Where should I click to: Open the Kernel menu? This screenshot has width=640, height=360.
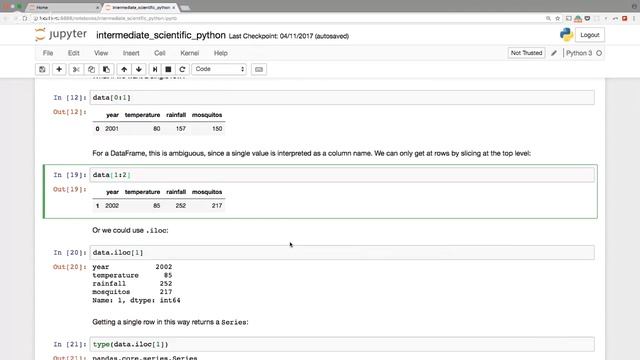189,53
